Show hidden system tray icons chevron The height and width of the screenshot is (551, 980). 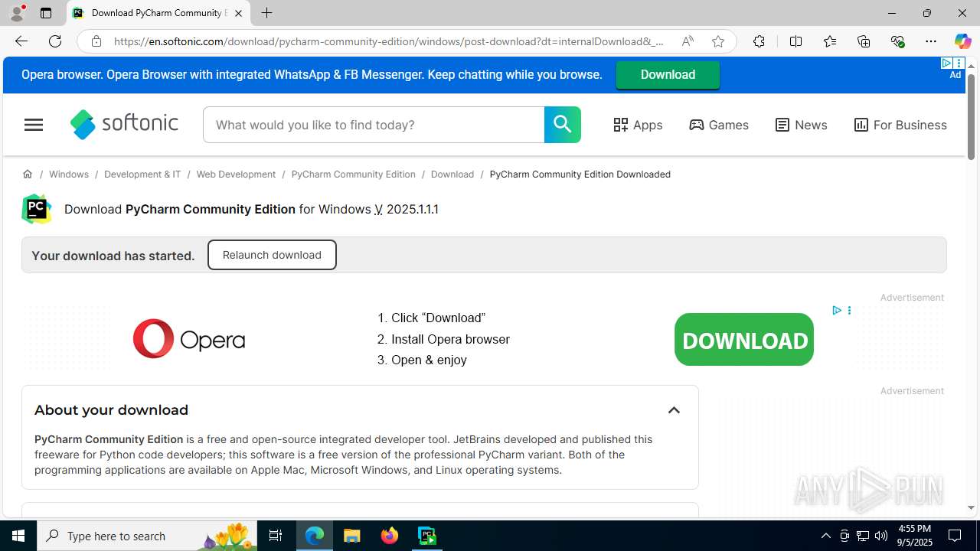click(x=825, y=536)
